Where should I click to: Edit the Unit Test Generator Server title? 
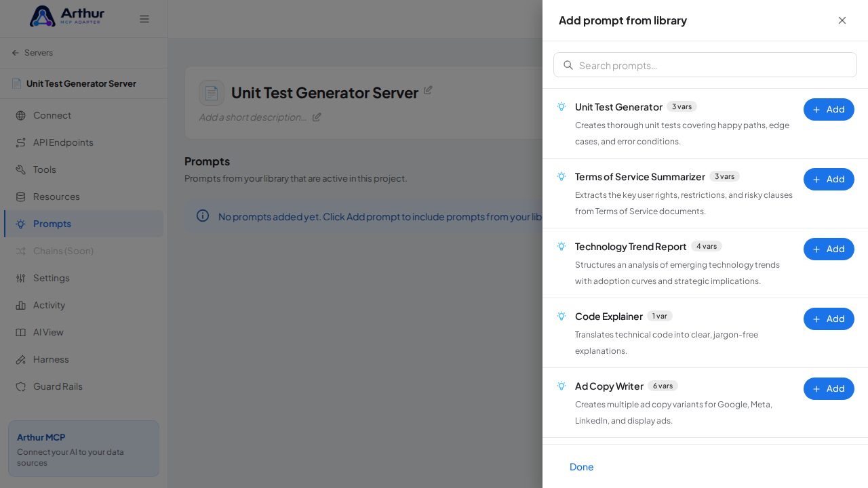428,90
